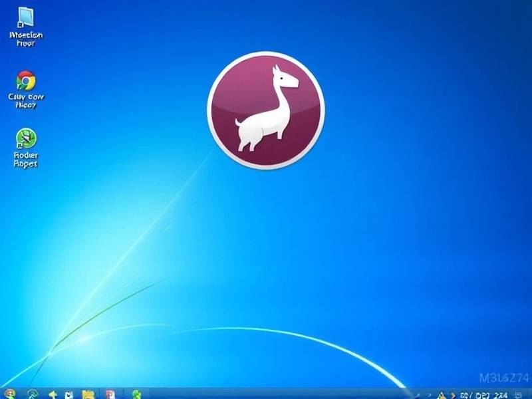532x399 pixels.
Task: Select the blue folder desktop shortcut
Action: [26, 17]
